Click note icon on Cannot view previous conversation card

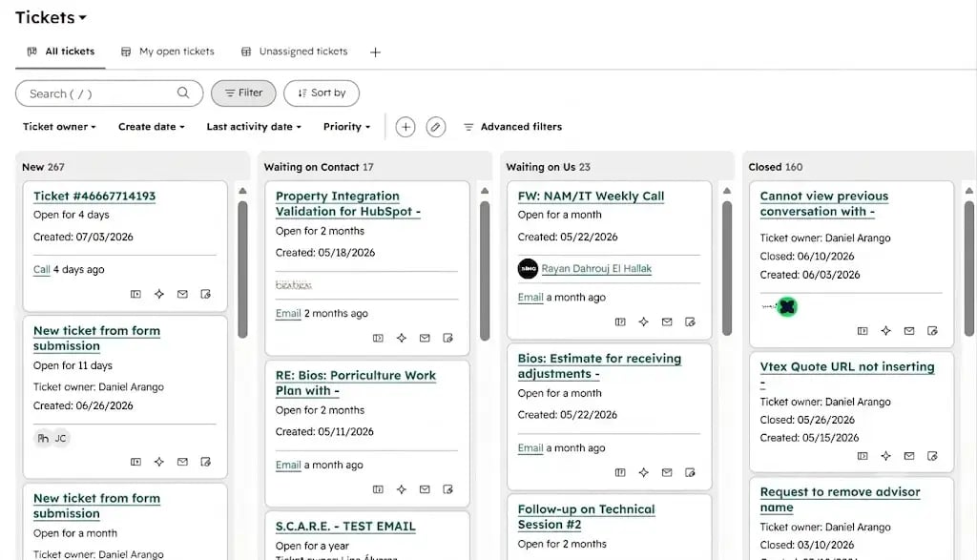(932, 331)
